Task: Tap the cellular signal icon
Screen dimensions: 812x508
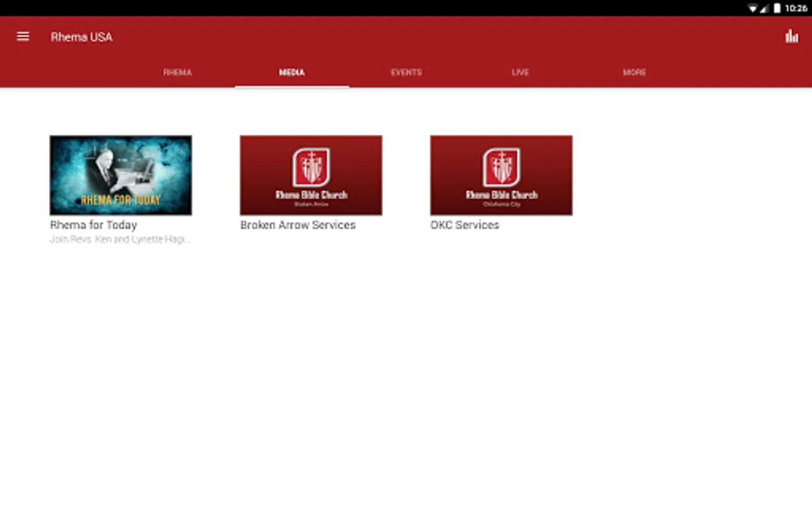Action: pyautogui.click(x=764, y=8)
